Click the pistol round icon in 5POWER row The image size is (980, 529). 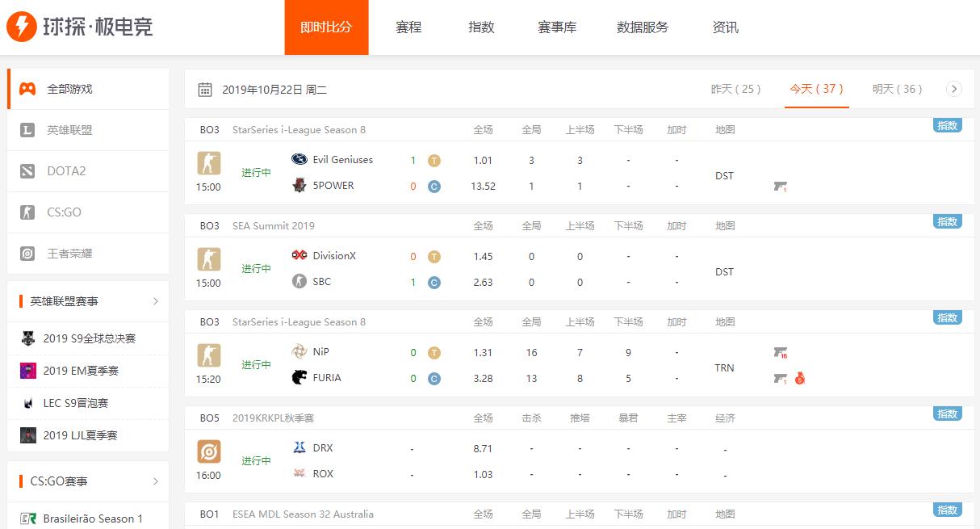(x=780, y=187)
